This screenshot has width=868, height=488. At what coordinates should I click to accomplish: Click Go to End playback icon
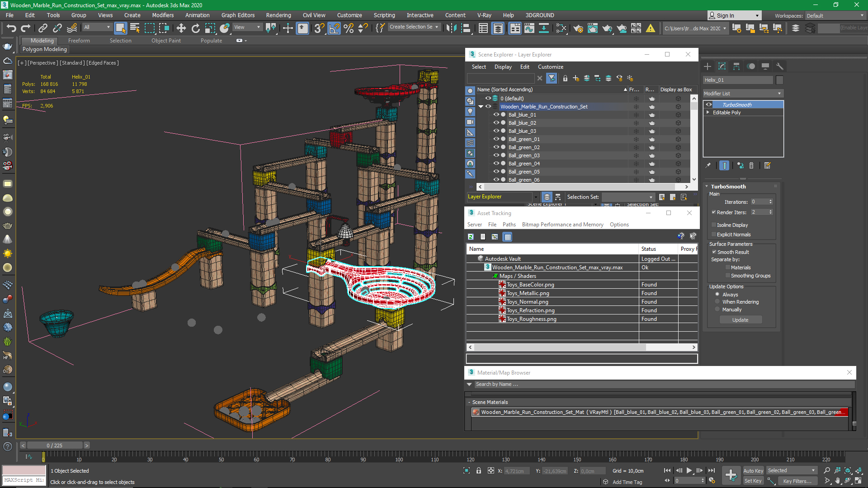[712, 470]
